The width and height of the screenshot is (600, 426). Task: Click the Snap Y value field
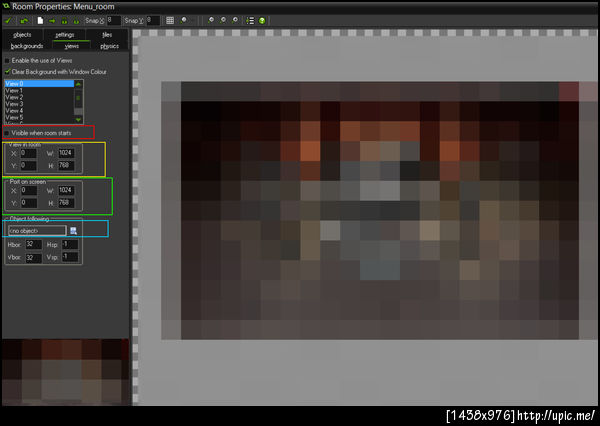point(153,20)
